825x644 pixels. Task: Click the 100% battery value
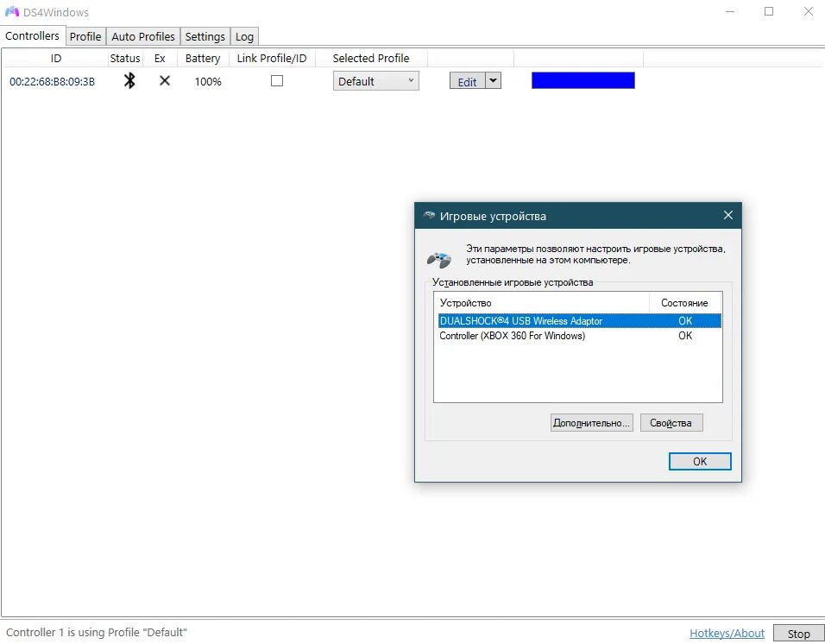point(208,81)
